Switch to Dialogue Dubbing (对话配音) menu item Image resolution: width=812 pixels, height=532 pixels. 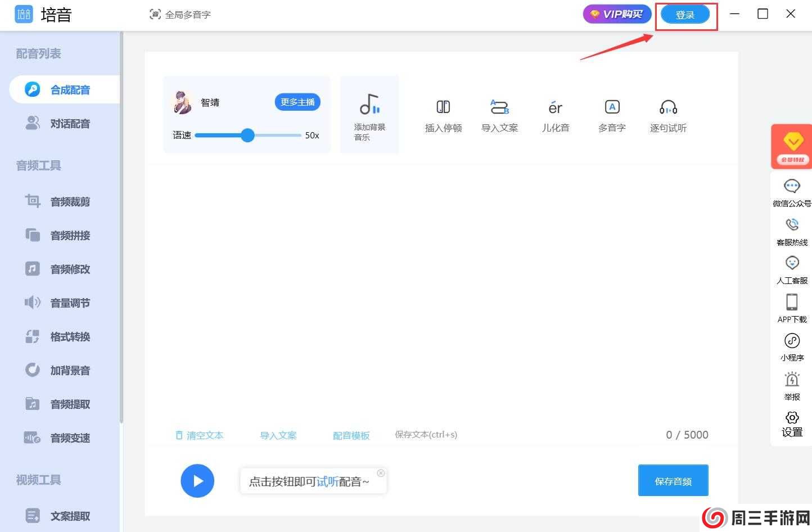70,124
